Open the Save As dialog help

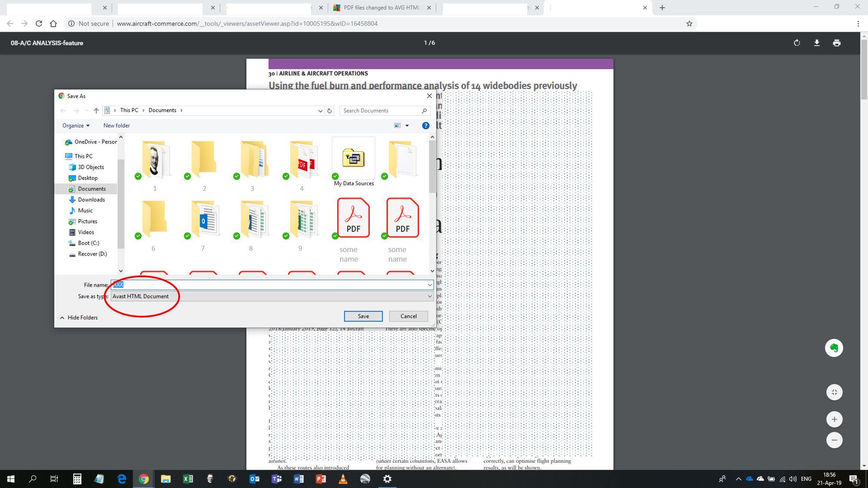[x=426, y=125]
